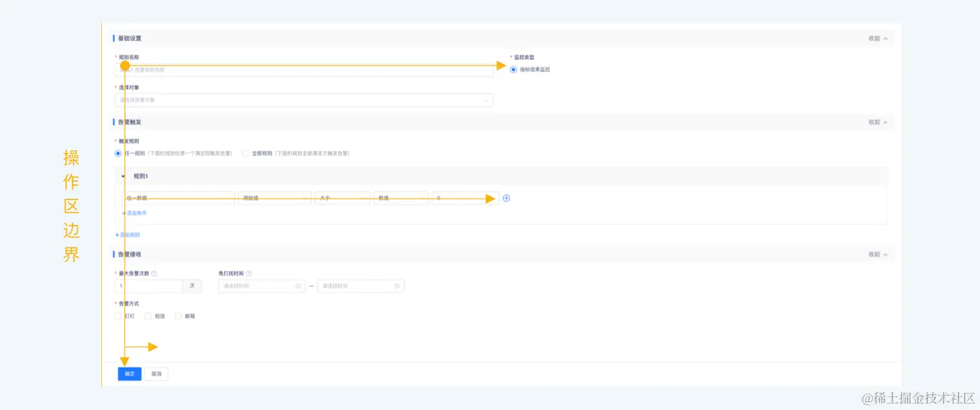Click the start time picker for 免打扰时间

point(262,286)
